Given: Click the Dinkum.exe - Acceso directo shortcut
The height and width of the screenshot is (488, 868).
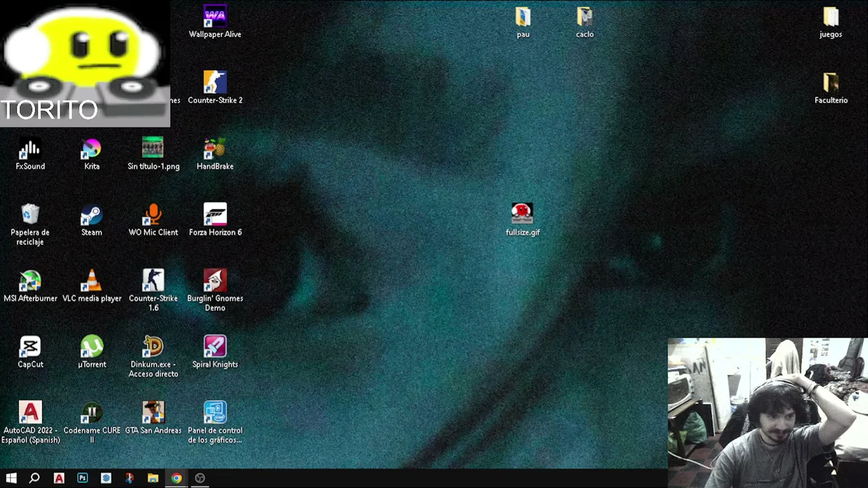Looking at the screenshot, I should tap(153, 357).
